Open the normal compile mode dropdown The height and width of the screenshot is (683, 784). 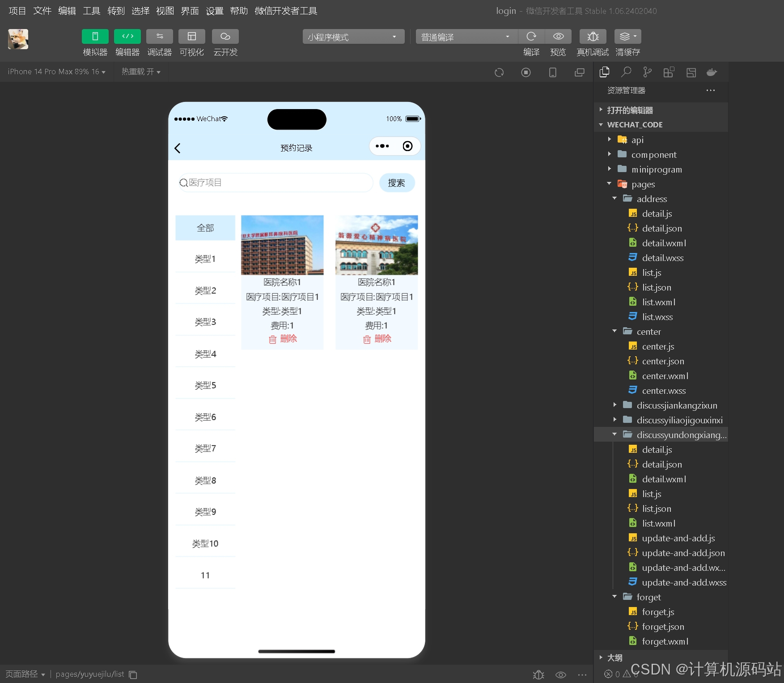tap(466, 37)
